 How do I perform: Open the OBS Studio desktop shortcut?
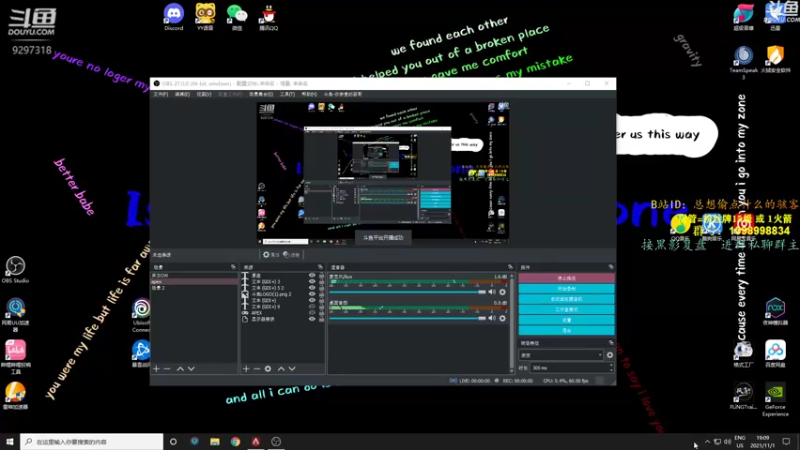[x=15, y=270]
